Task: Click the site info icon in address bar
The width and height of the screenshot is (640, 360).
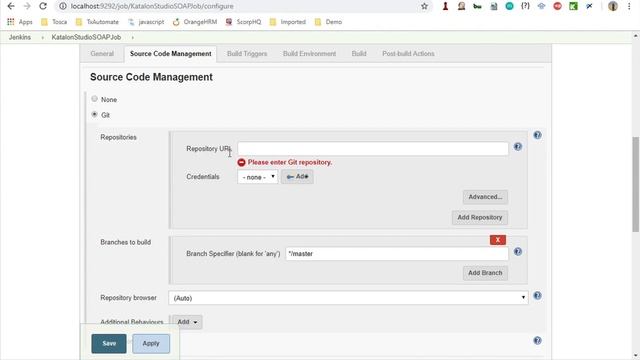Action: [63, 6]
